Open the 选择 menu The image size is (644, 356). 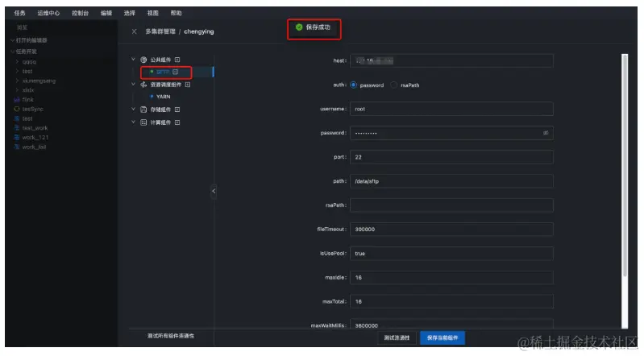(x=130, y=13)
